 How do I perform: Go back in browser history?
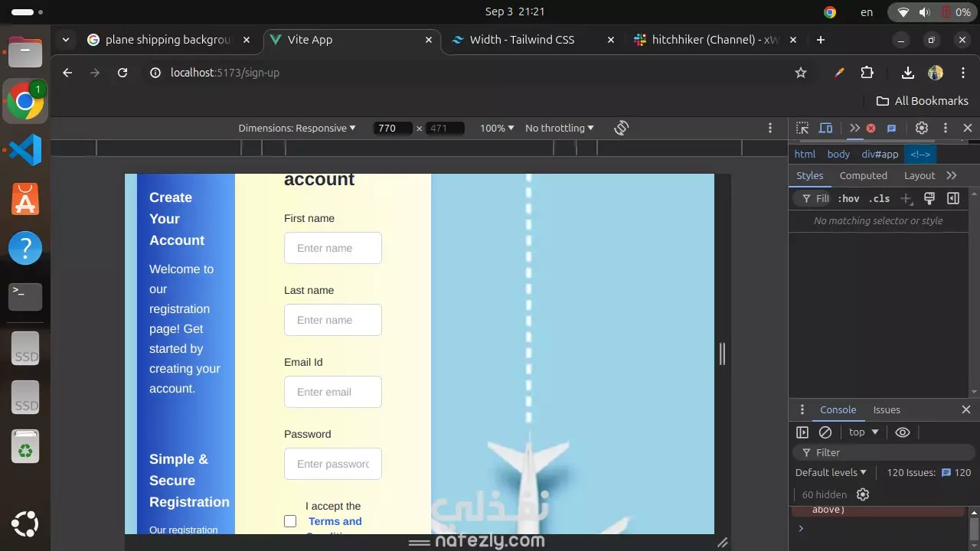tap(67, 73)
